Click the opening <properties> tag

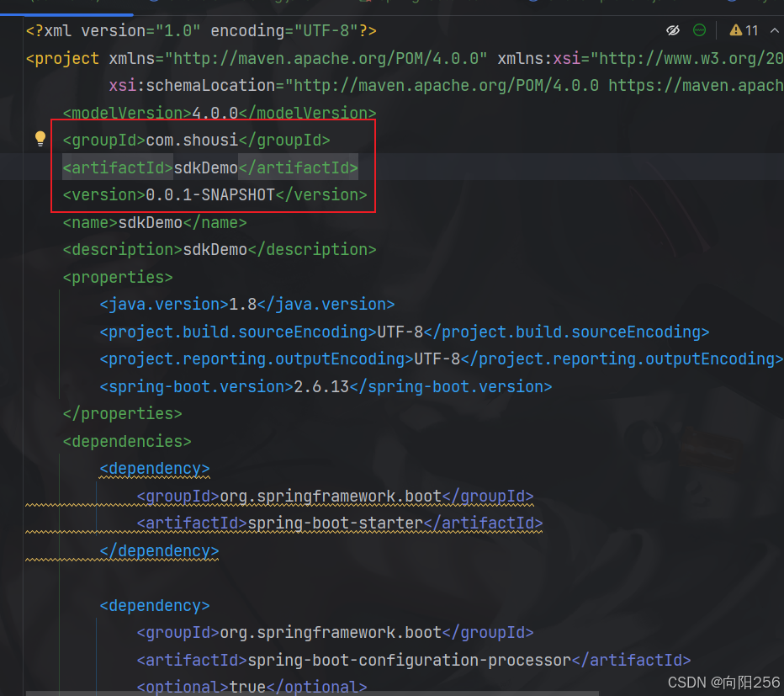point(118,277)
